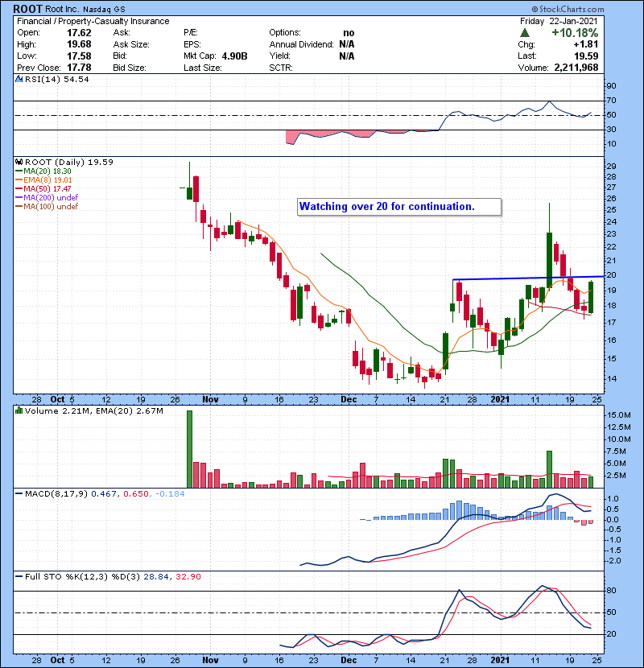Click the Chg value +1.81
Screen dimensions: 644x668
tap(585, 44)
